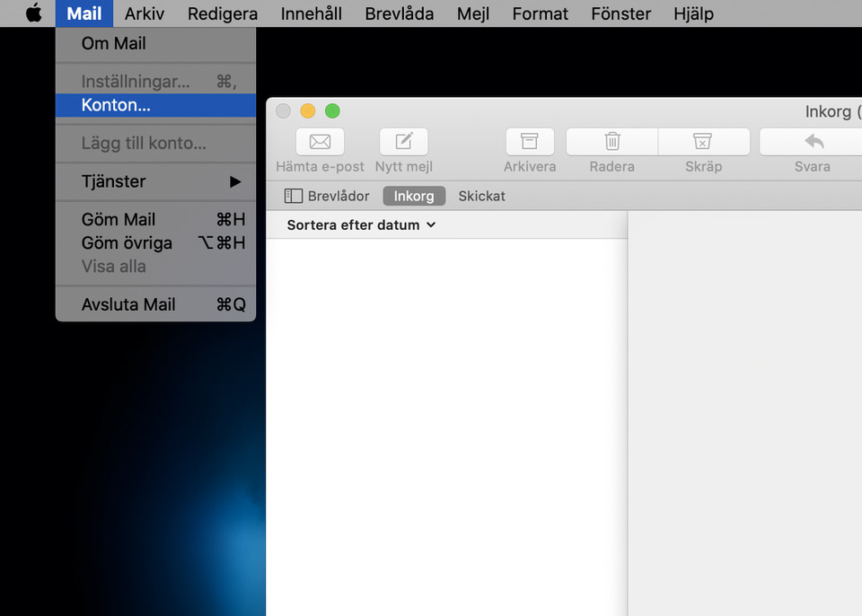Screen dimensions: 862x616
Task: Select Göm Mail menu item
Action: coord(155,219)
